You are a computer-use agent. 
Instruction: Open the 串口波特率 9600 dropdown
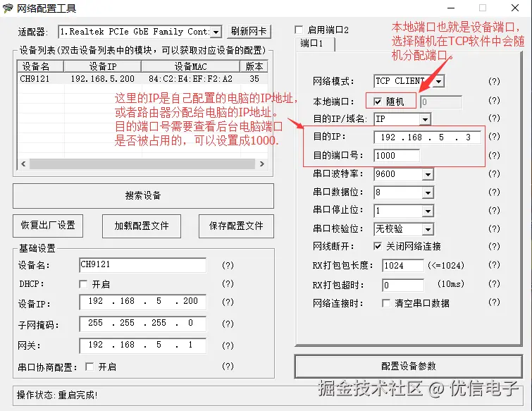(x=428, y=174)
